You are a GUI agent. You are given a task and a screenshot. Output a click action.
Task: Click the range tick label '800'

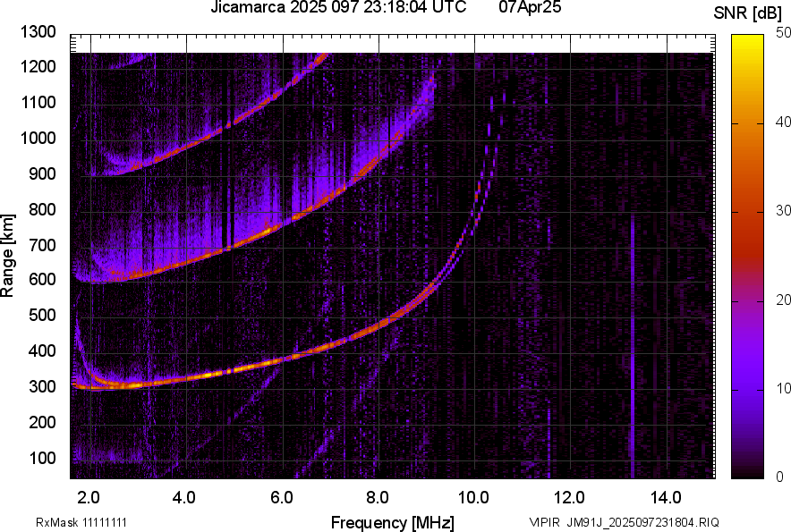(x=42, y=209)
